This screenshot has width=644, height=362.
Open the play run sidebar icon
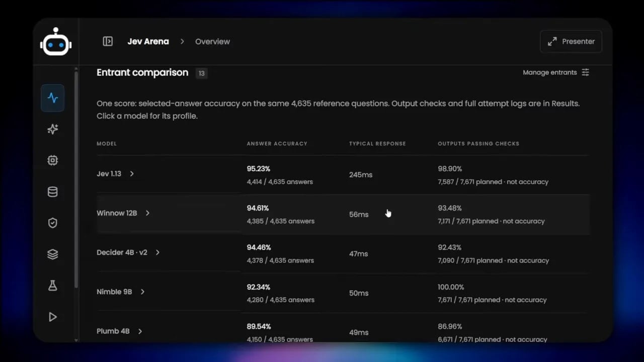[53, 317]
